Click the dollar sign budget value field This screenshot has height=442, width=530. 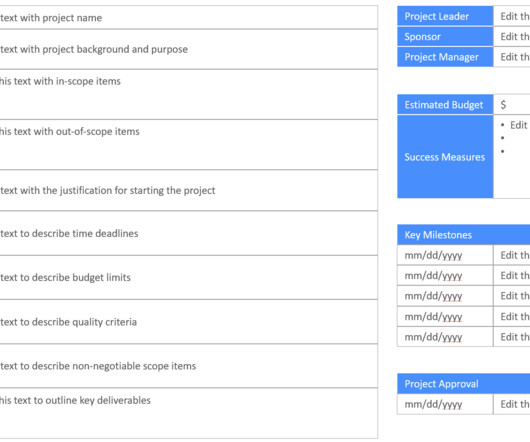click(x=512, y=105)
